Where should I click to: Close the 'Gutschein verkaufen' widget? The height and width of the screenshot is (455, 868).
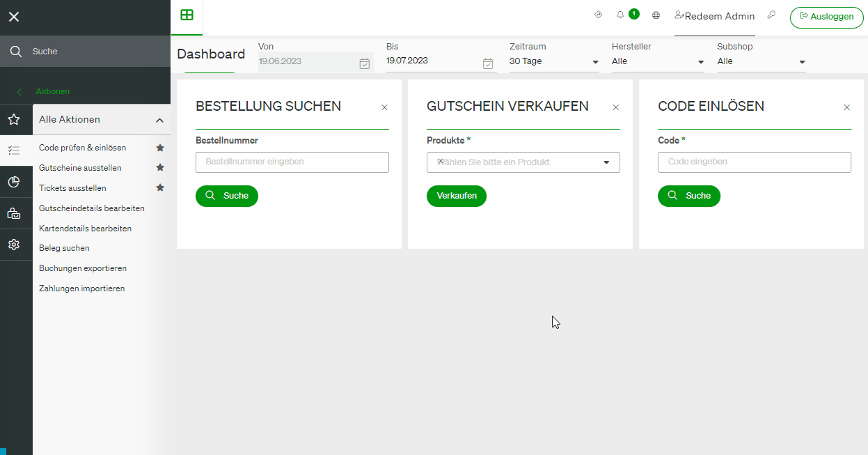pyautogui.click(x=615, y=107)
